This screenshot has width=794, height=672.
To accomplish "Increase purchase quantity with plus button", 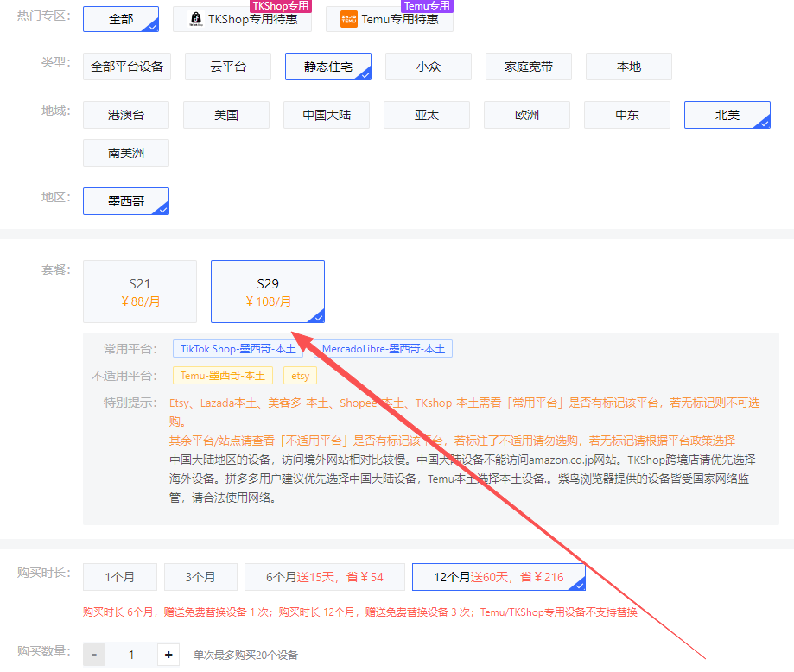I will pyautogui.click(x=168, y=655).
